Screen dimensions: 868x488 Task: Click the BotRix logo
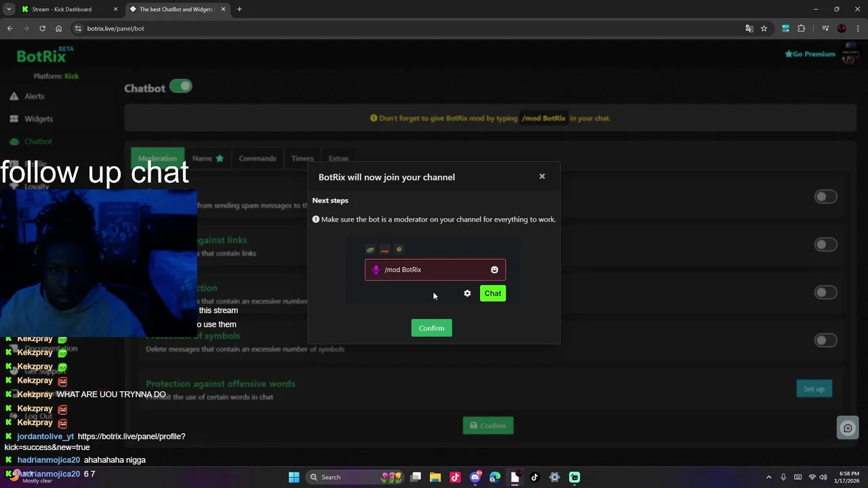point(45,56)
